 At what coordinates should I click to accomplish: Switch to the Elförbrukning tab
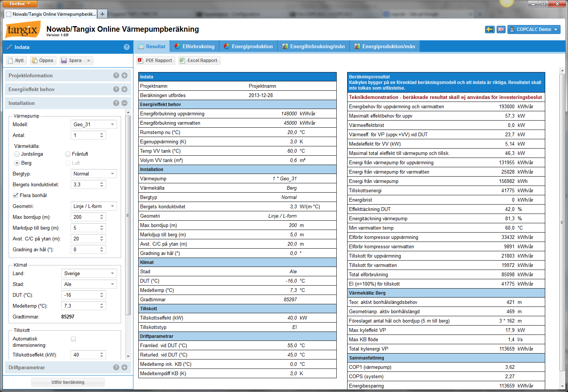coord(194,46)
